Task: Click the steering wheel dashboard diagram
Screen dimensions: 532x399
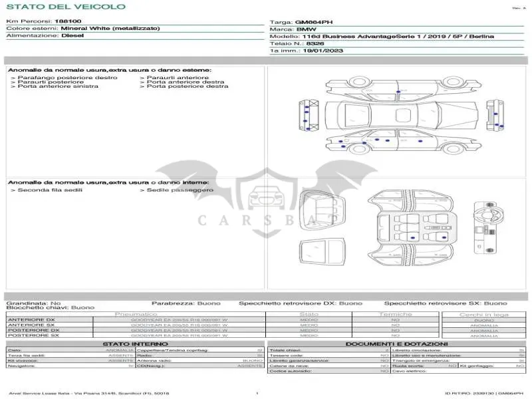Action: (489, 227)
